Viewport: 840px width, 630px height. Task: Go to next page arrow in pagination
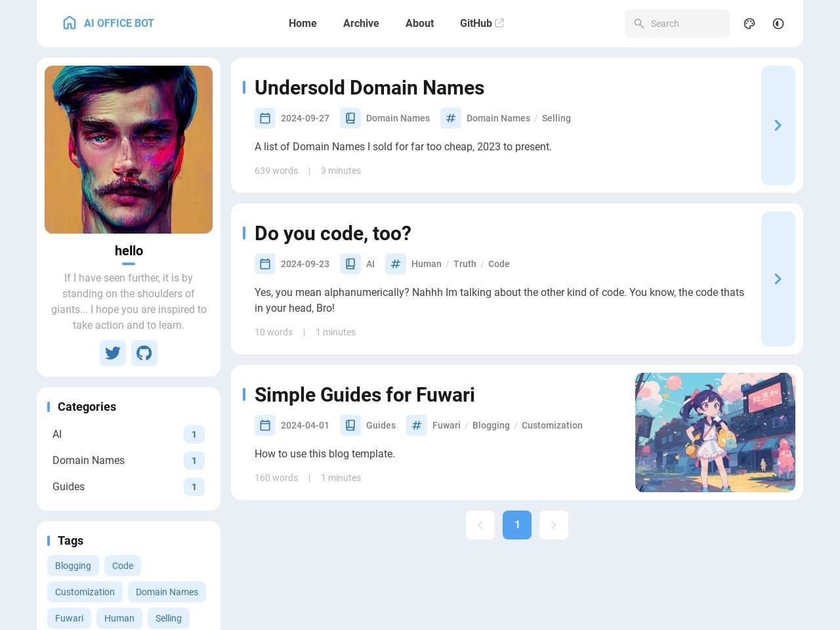pos(554,525)
